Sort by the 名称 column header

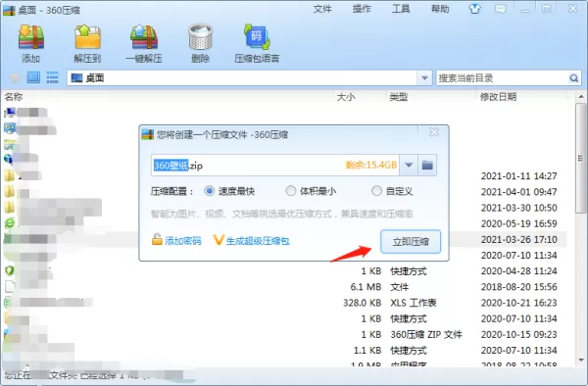(14, 97)
